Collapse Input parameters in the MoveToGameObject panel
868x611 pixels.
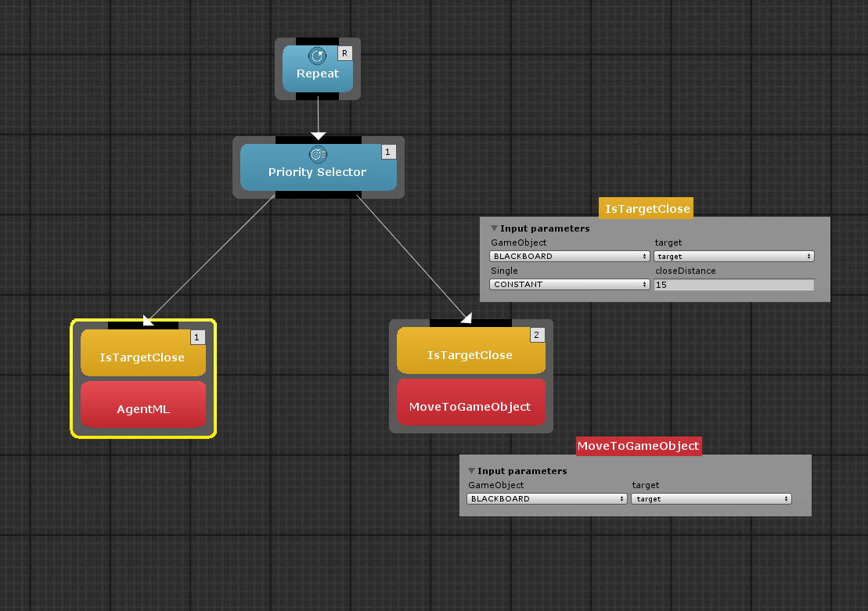click(x=471, y=471)
